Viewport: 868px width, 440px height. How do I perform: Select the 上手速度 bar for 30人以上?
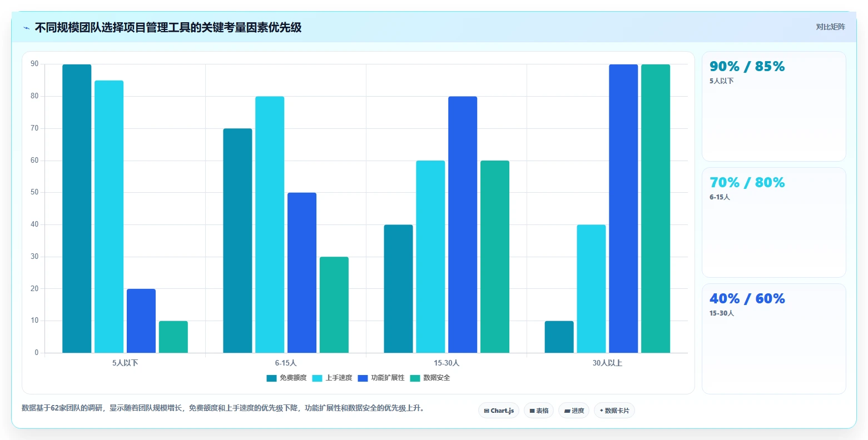[591, 289]
